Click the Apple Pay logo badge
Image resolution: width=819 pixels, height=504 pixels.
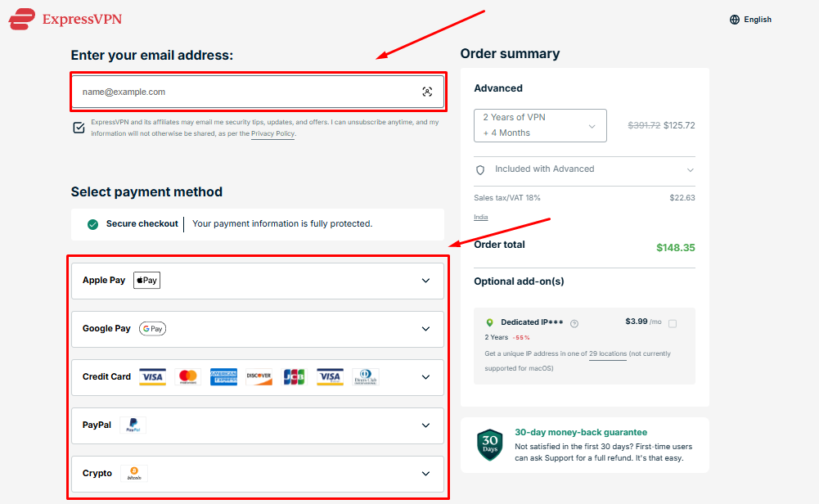[x=146, y=281]
